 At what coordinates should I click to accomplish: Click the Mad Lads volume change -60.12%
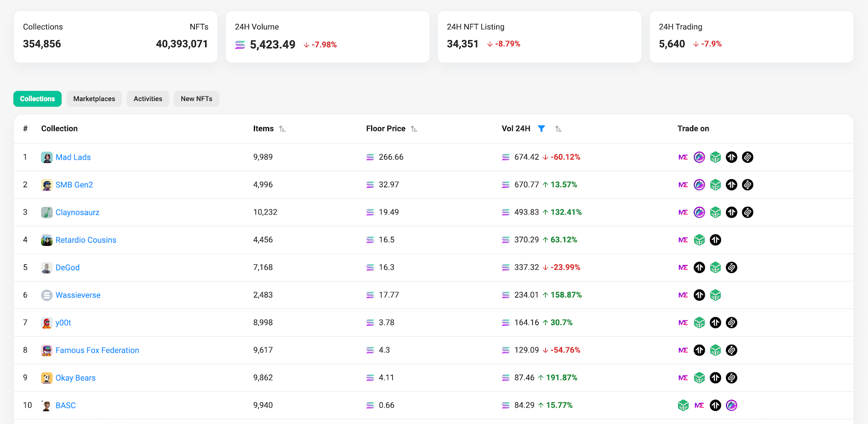pos(565,157)
